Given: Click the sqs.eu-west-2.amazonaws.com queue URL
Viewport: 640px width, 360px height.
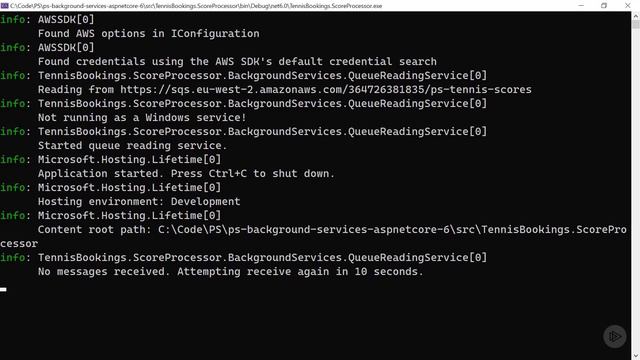Looking at the screenshot, I should (326, 89).
